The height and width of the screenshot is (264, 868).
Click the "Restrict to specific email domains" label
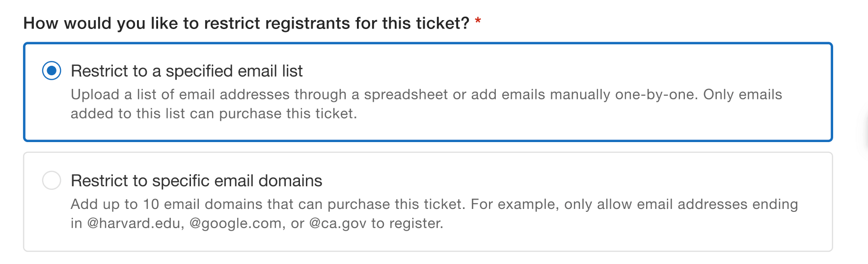pos(196,180)
